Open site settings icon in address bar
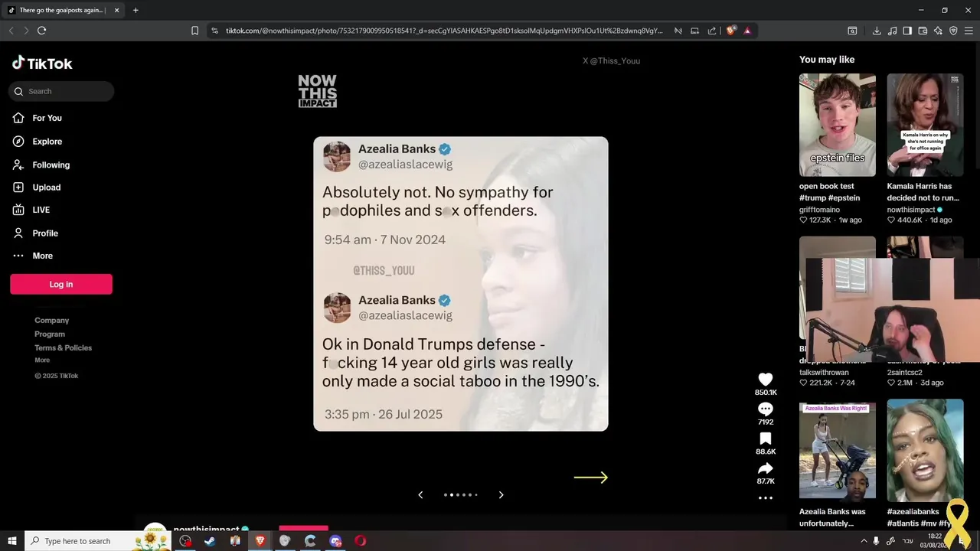980x551 pixels. (214, 31)
